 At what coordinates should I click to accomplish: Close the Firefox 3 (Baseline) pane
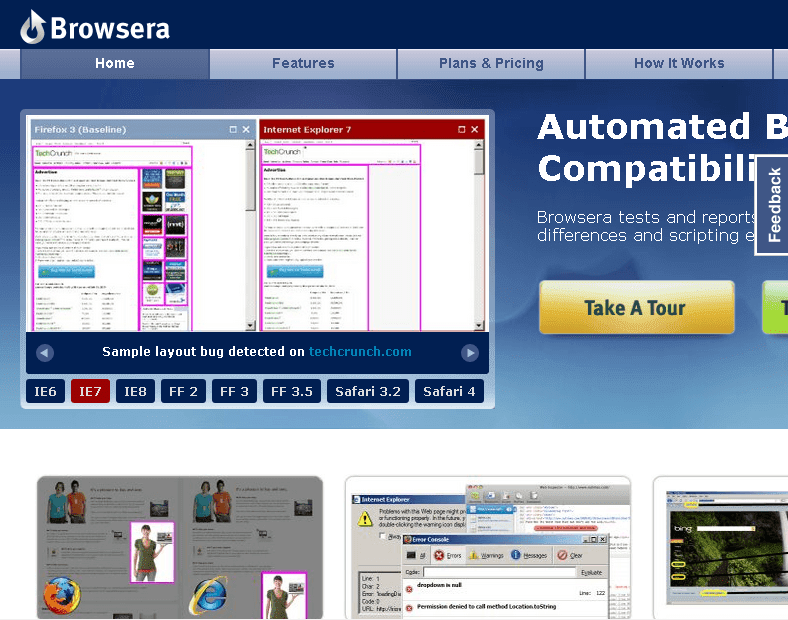click(246, 130)
